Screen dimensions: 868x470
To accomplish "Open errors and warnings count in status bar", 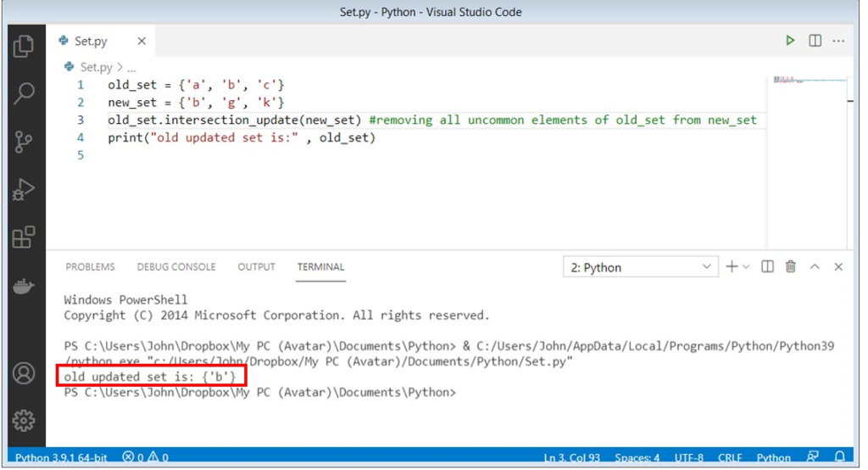I will coord(146,457).
